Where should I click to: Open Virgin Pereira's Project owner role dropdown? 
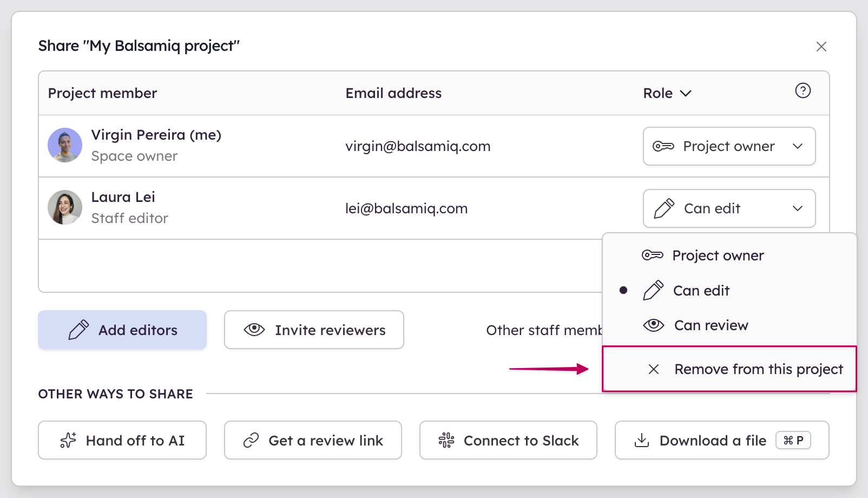click(729, 146)
